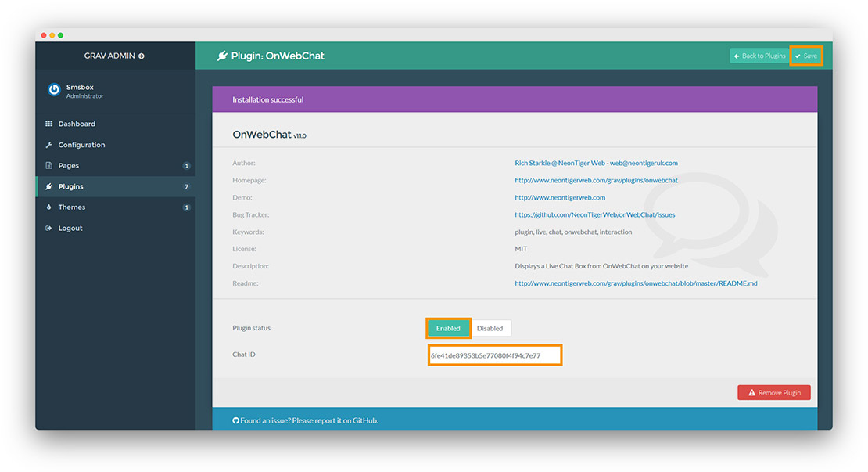Image resolution: width=868 pixels, height=472 pixels.
Task: Open the Pages section in the sidebar
Action: (x=70, y=165)
